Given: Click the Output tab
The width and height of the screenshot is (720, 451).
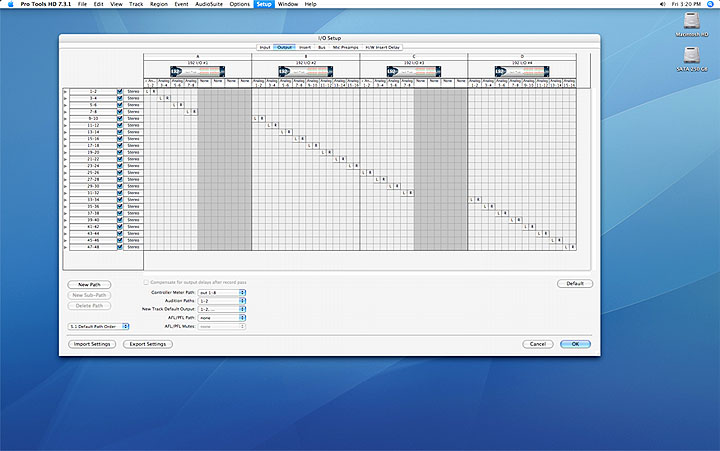Looking at the screenshot, I should (x=285, y=47).
